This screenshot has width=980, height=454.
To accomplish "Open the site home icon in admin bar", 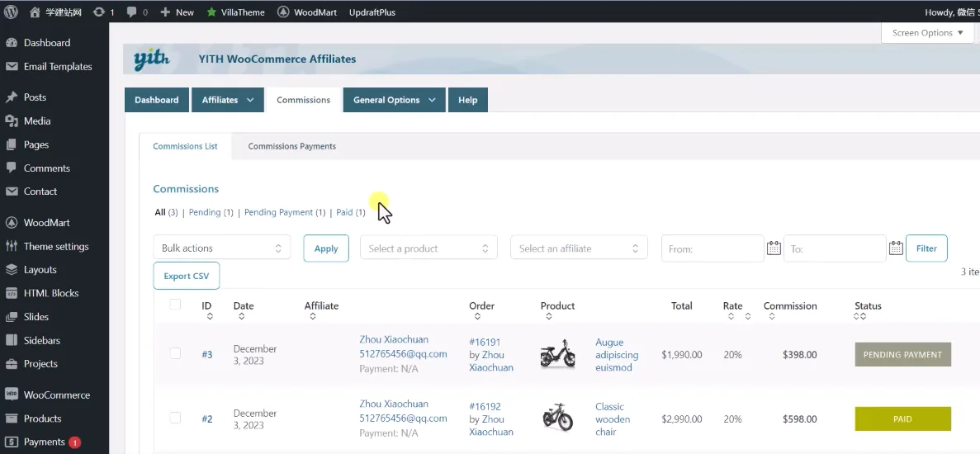I will click(35, 12).
